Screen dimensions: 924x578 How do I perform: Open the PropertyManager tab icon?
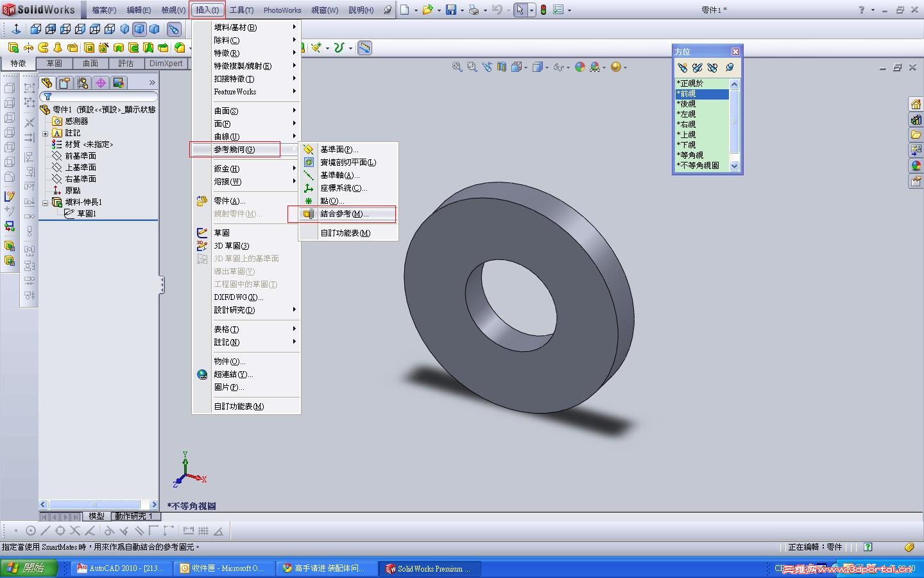(x=64, y=83)
